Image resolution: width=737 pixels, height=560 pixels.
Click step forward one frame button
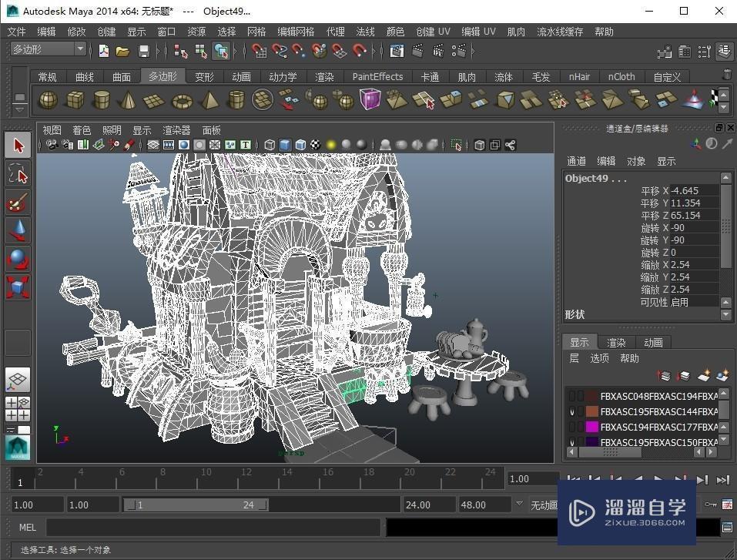click(x=702, y=480)
